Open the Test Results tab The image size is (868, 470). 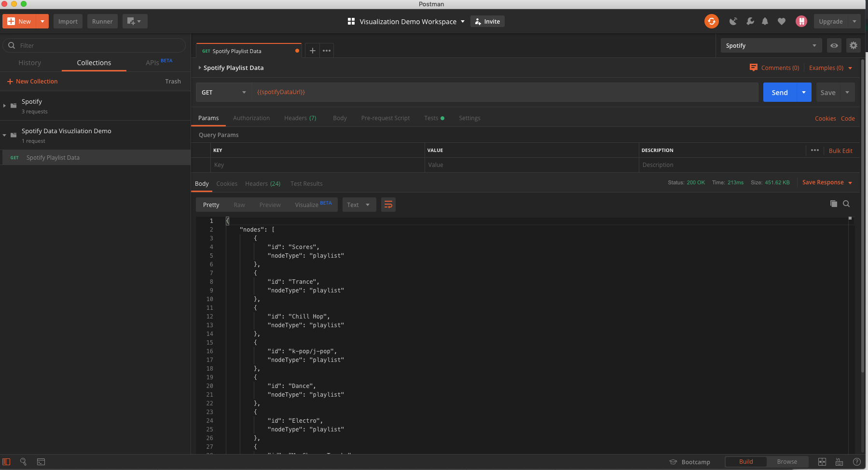306,183
